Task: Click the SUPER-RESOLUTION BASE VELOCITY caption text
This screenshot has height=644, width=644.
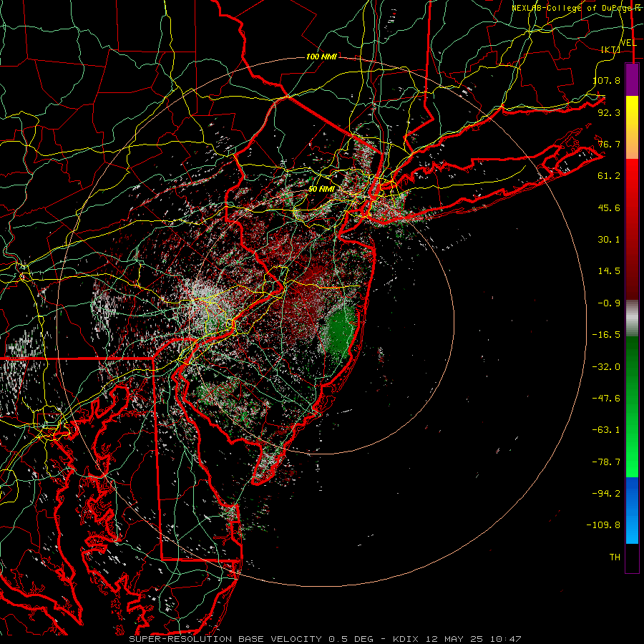Action: point(225,639)
